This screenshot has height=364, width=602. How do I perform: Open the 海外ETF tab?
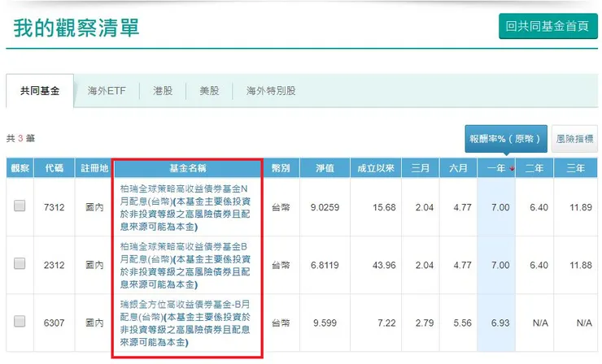(x=107, y=91)
